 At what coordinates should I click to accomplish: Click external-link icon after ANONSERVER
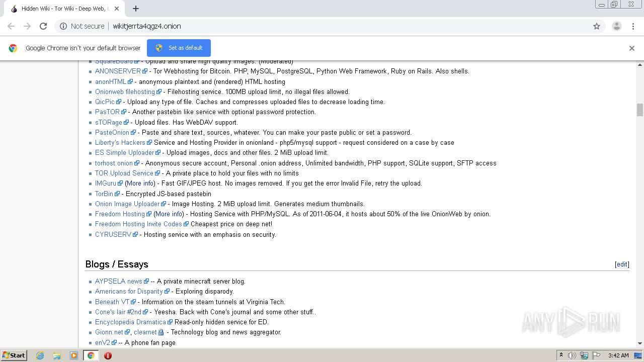click(144, 71)
